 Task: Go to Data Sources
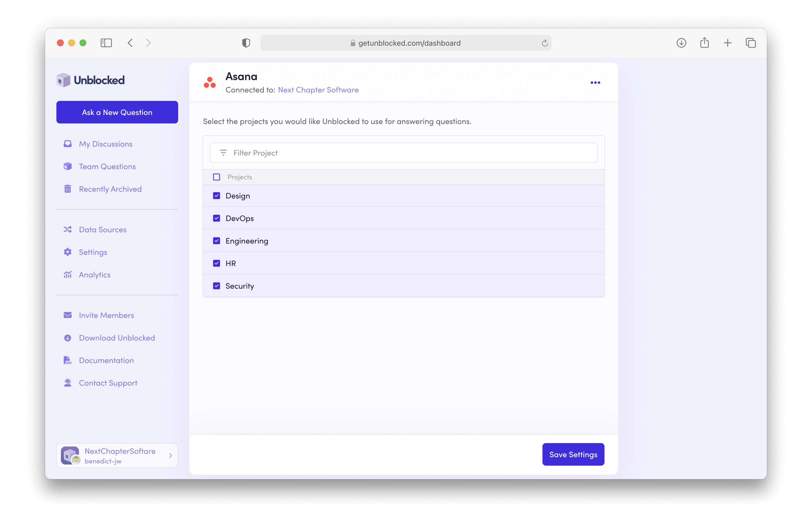(x=103, y=229)
